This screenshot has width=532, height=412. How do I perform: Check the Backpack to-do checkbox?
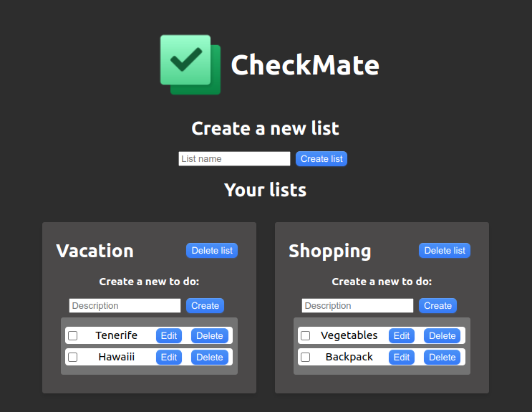click(x=305, y=357)
